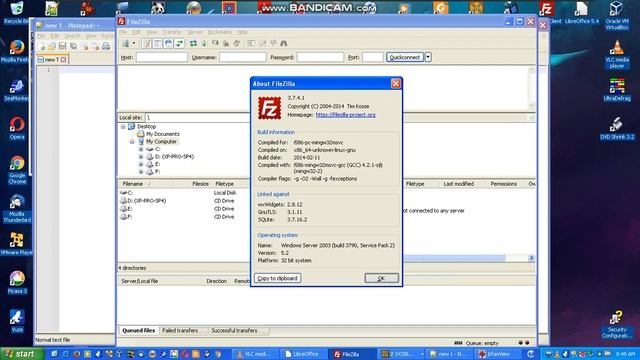Collapse the Desktop tree node
640x360 pixels.
click(x=123, y=127)
